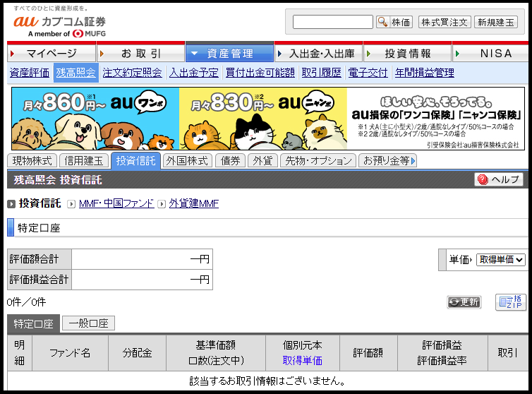The width and height of the screenshot is (532, 394).
Task: Open the 電子交付 link
Action: 368,72
